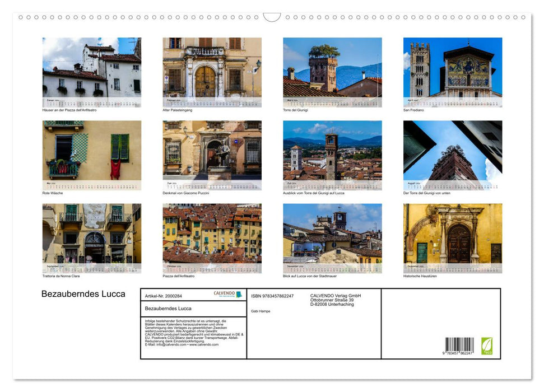Open the Denkmal von Giacomo Puccini photo
Screen dimensions: 544x392
(x=211, y=152)
